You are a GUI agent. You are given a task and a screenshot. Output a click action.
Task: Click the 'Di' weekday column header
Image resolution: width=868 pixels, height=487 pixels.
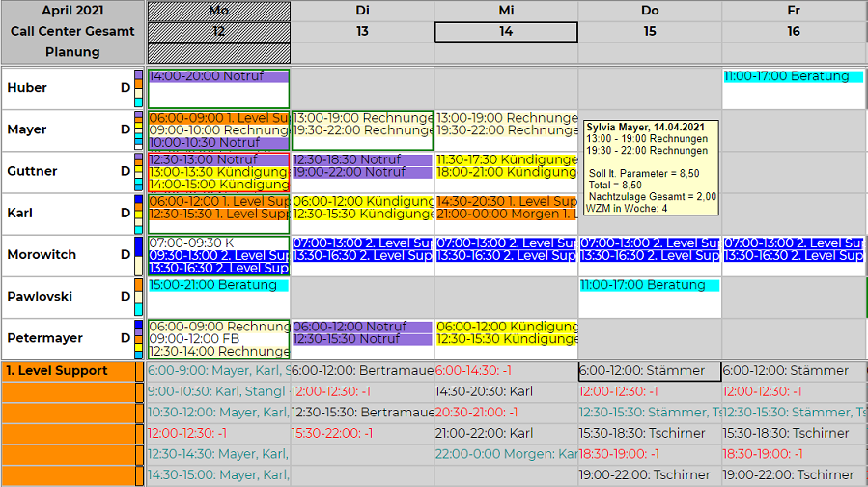point(363,11)
